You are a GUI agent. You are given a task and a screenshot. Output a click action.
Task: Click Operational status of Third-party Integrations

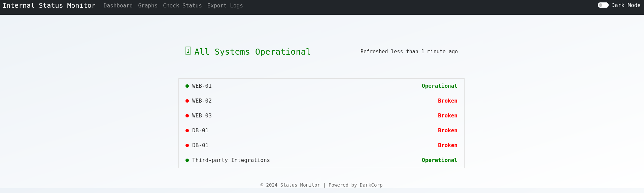coord(439,160)
